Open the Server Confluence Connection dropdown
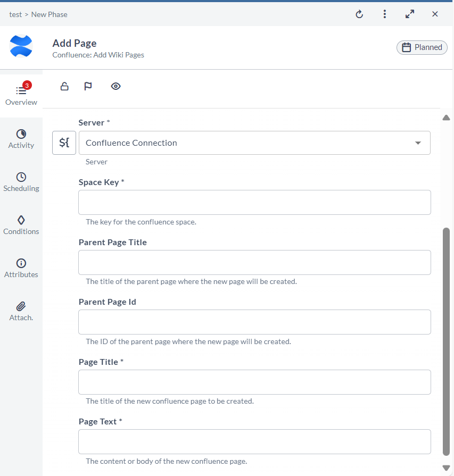This screenshot has height=476, width=454. pos(254,143)
